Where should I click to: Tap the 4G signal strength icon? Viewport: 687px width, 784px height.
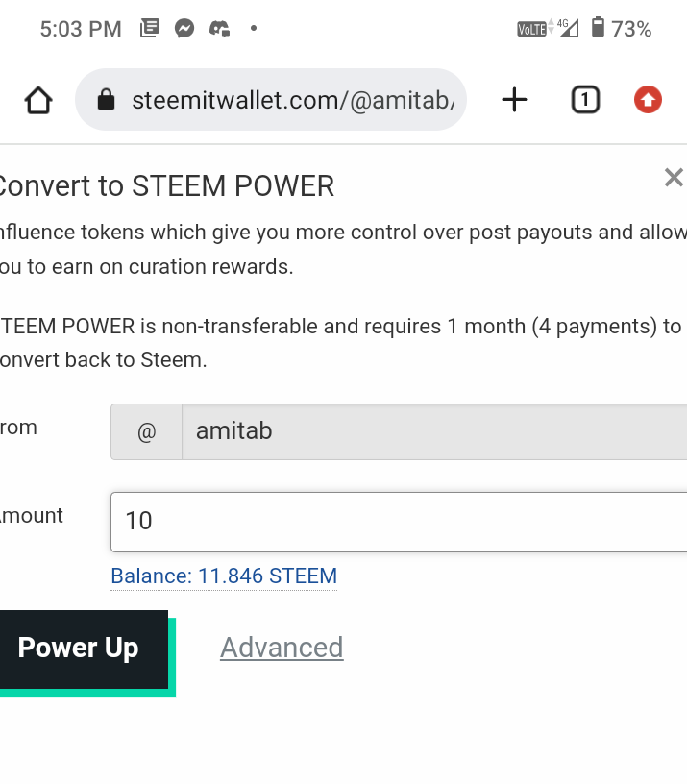coord(567,29)
